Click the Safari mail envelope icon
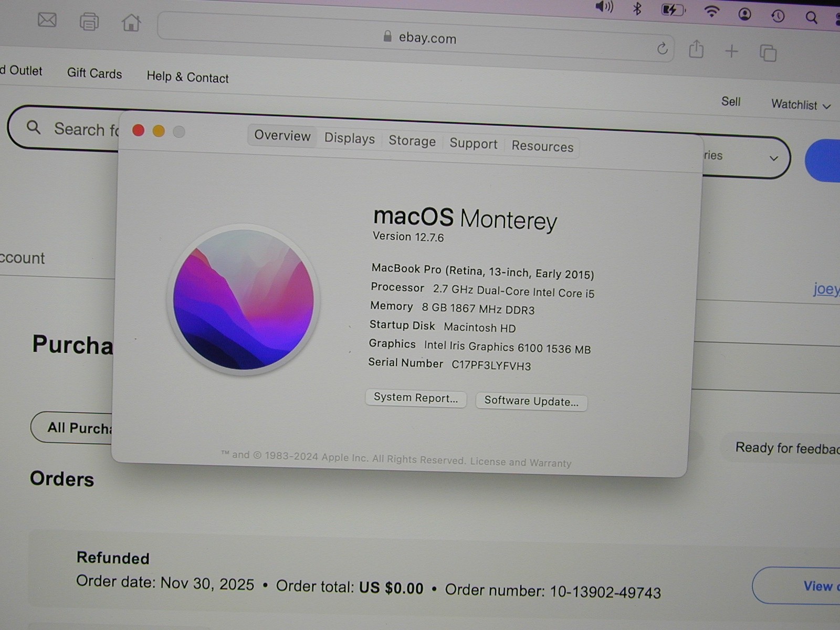Viewport: 840px width, 630px height. (x=47, y=20)
